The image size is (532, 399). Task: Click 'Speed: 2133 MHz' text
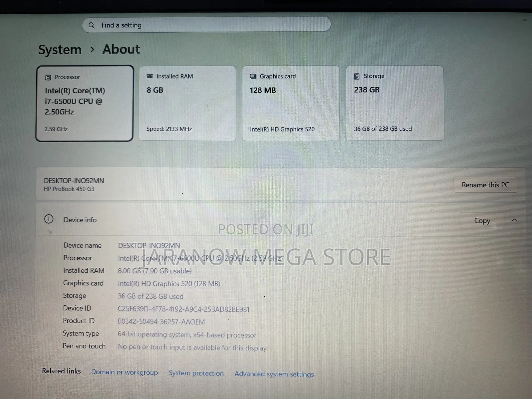(169, 129)
